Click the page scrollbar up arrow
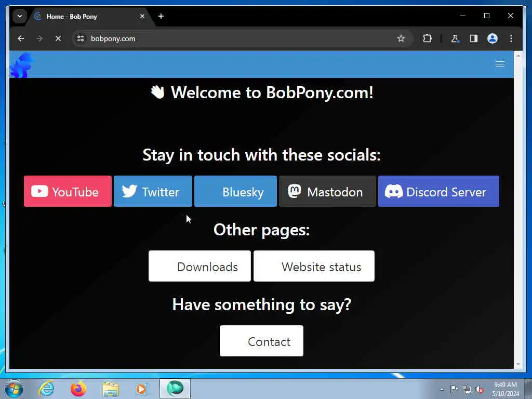Screen dimensions: 532x399 click(518, 55)
